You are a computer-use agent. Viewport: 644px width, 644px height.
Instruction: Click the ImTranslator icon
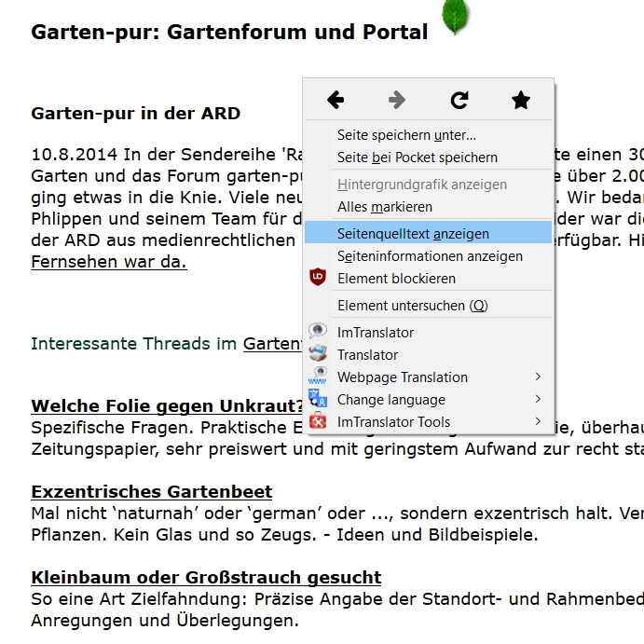point(319,332)
